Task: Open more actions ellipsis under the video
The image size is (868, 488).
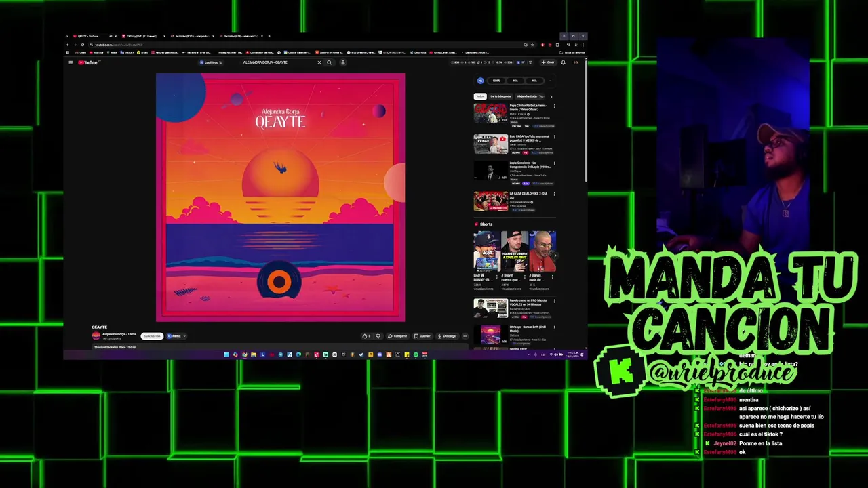Action: [465, 336]
